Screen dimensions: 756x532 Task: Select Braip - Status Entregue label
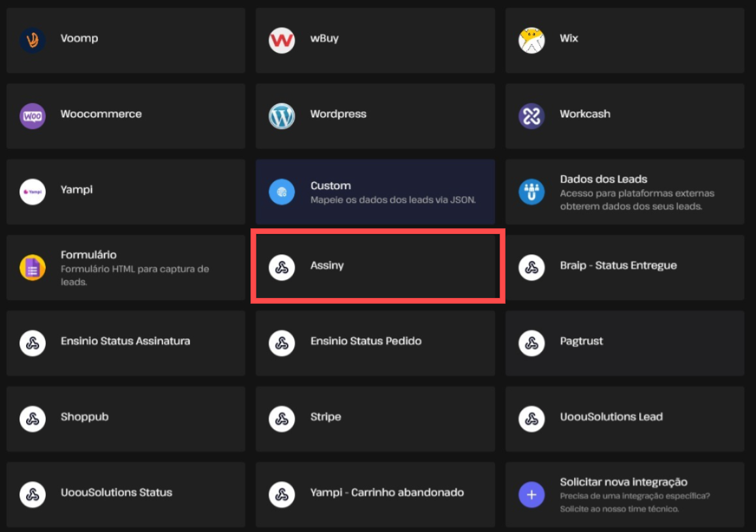(618, 265)
